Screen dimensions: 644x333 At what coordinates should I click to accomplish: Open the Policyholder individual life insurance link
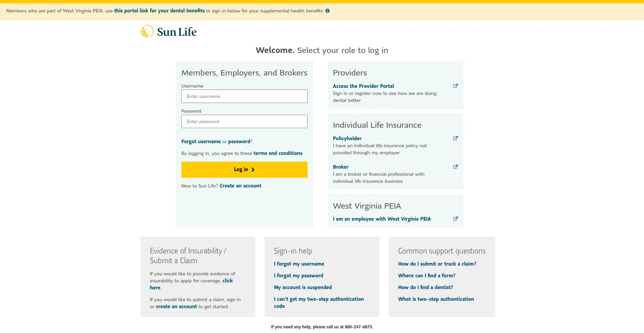coord(347,138)
